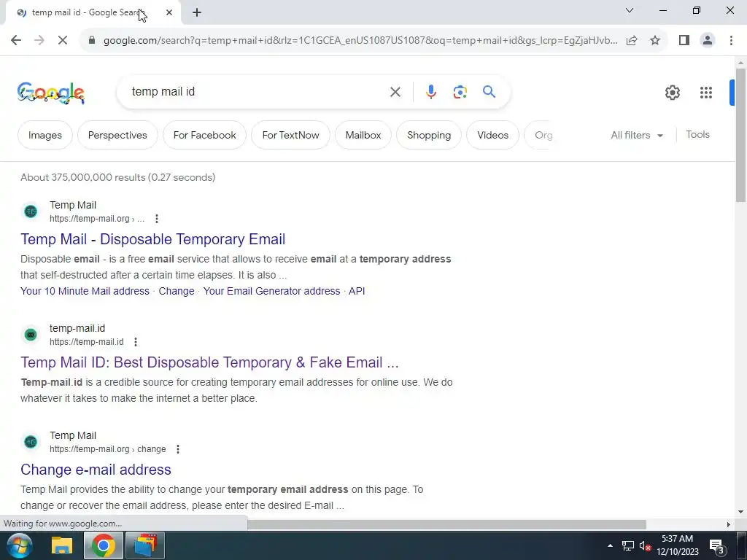747x560 pixels.
Task: Click the scroll-down arrow
Action: coord(740,513)
